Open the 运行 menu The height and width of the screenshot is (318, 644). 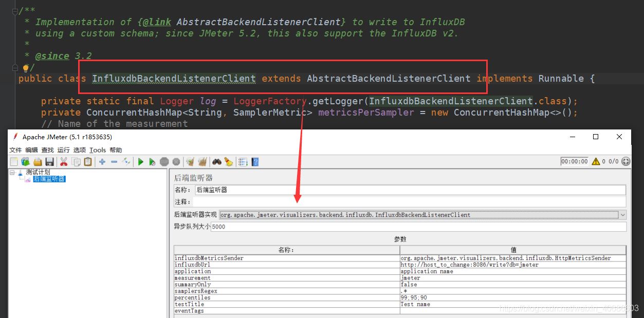point(63,150)
